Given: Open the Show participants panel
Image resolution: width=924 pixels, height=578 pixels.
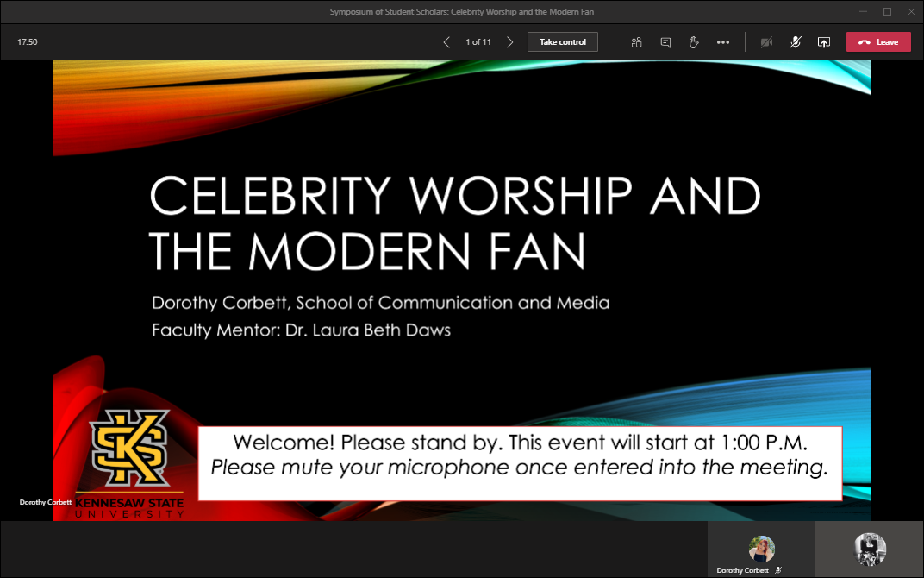Looking at the screenshot, I should tap(637, 42).
